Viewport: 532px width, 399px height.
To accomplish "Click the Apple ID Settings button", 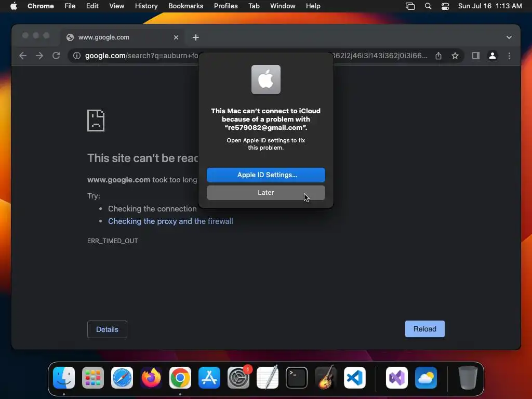I will click(265, 175).
